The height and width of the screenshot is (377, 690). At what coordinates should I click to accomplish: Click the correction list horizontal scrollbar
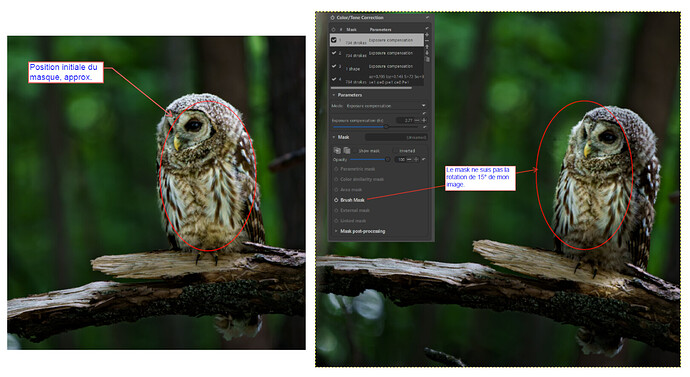click(371, 88)
